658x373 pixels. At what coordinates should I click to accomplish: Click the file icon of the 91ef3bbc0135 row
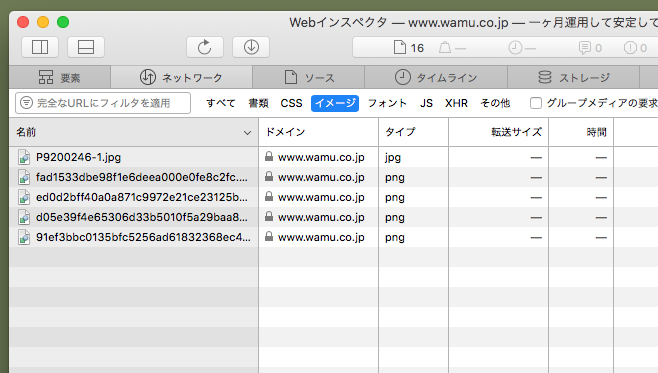click(24, 237)
